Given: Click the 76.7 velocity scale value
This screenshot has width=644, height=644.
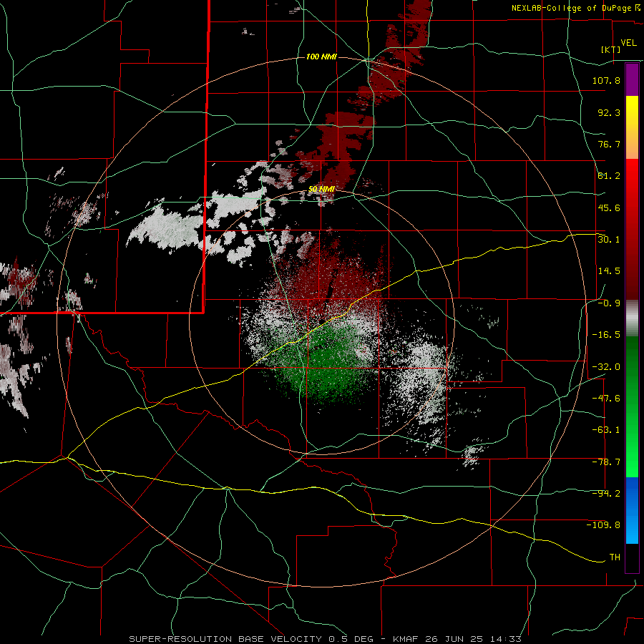Looking at the screenshot, I should (609, 144).
